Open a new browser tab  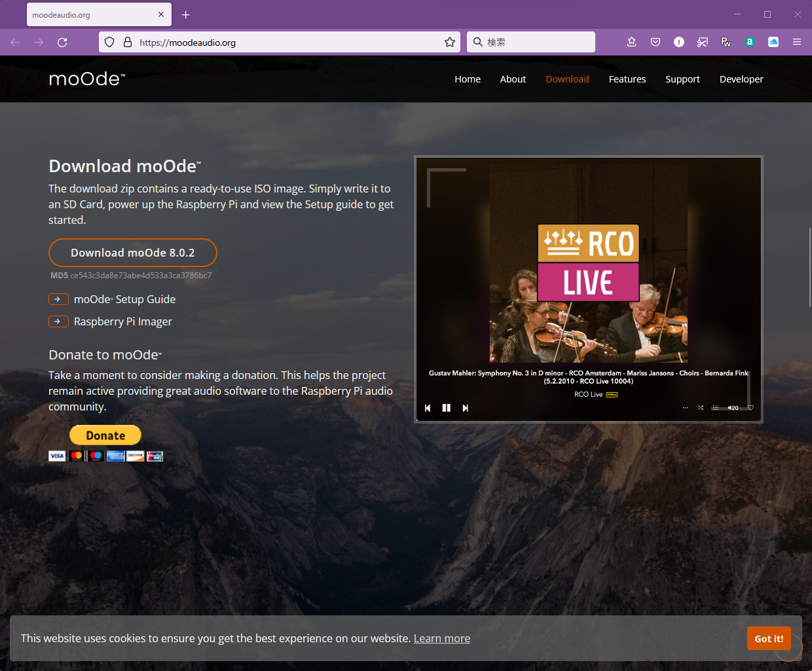186,14
